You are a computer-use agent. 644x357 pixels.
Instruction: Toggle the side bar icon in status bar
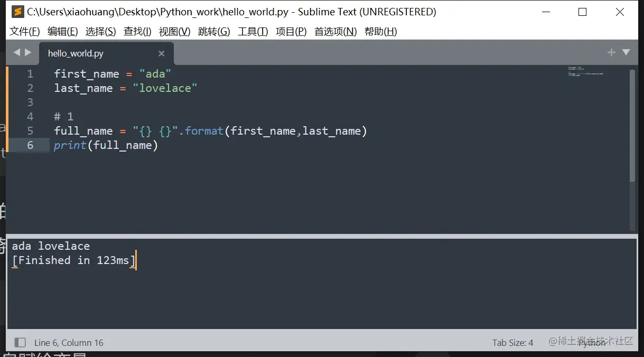pyautogui.click(x=20, y=343)
